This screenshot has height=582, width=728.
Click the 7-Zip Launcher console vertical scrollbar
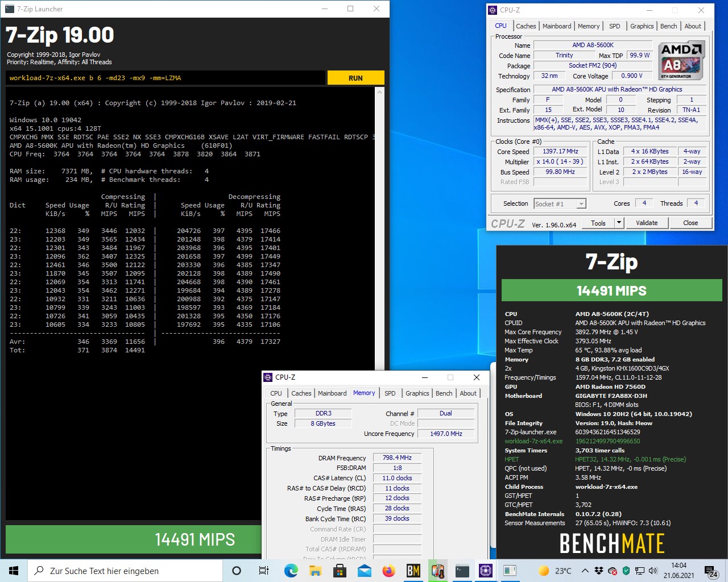pyautogui.click(x=379, y=227)
